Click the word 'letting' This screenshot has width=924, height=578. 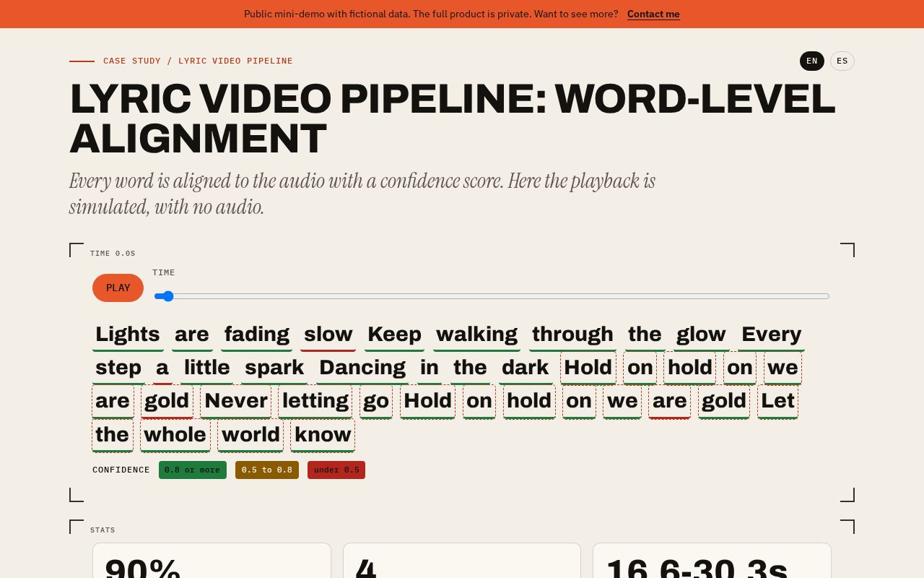click(x=315, y=401)
